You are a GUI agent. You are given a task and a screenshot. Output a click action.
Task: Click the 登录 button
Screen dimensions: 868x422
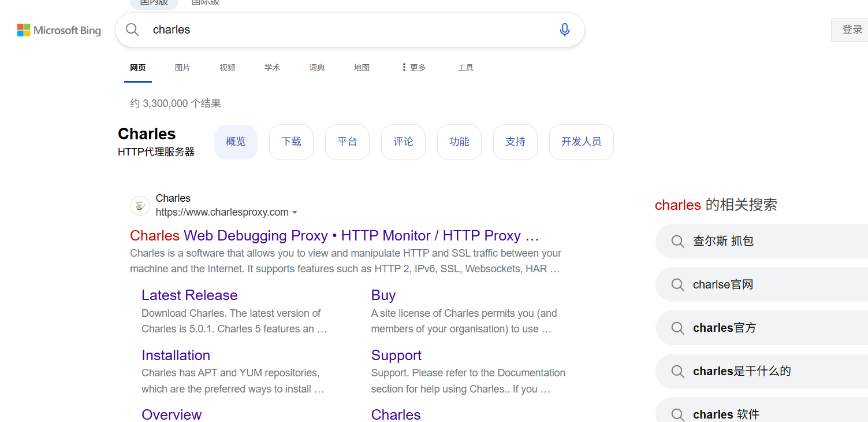tap(850, 30)
